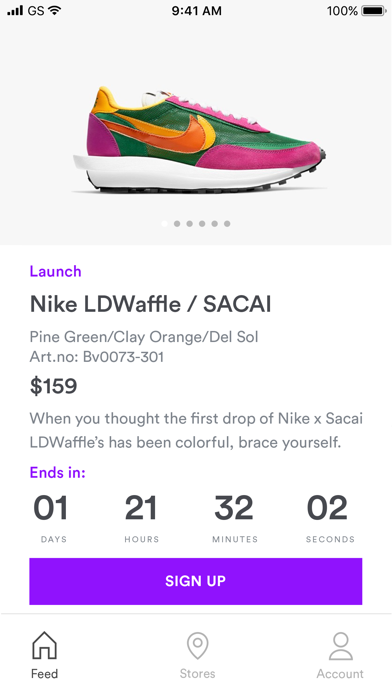Tap the Nike LDWaffle sneaker image
Screen dimensions: 392x696
(200, 140)
